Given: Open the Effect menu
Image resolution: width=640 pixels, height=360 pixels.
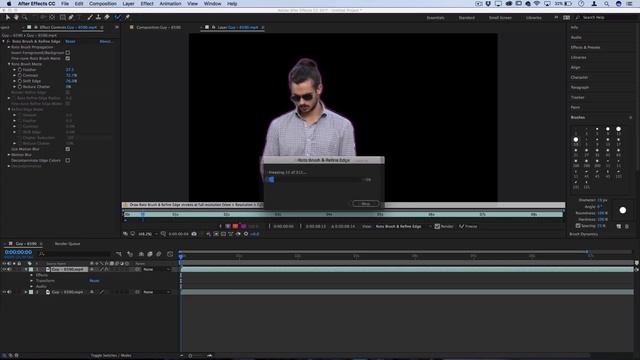Looking at the screenshot, I should 147,4.
